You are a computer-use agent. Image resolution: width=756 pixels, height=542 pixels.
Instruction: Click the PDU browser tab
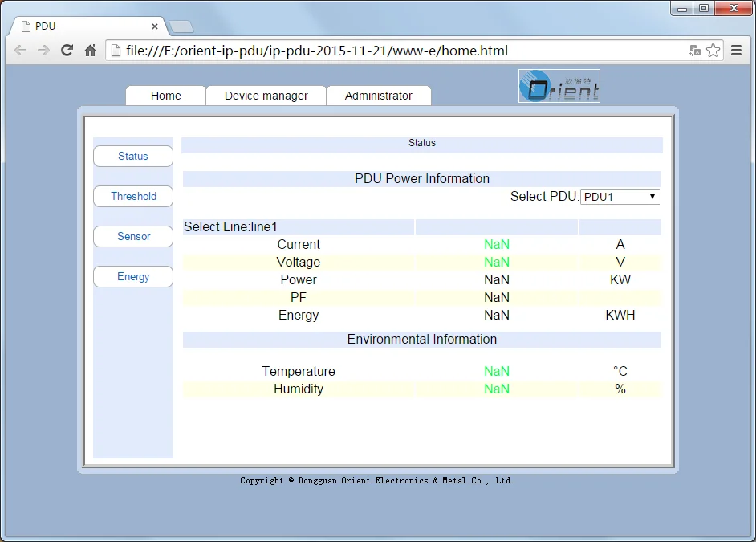pos(80,25)
